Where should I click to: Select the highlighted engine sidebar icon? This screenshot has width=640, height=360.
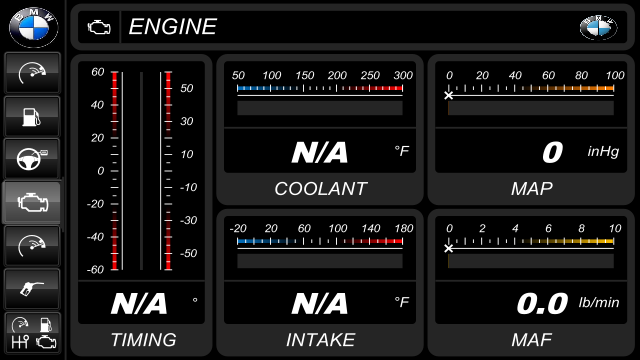pos(32,203)
